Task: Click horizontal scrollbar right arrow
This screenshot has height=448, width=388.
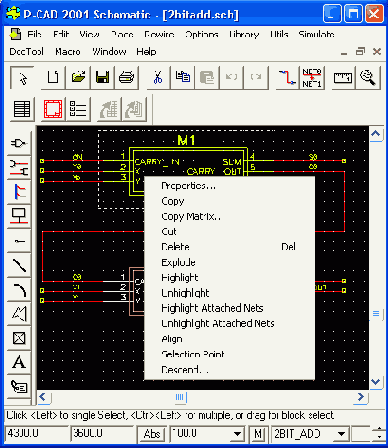Action: tap(361, 397)
